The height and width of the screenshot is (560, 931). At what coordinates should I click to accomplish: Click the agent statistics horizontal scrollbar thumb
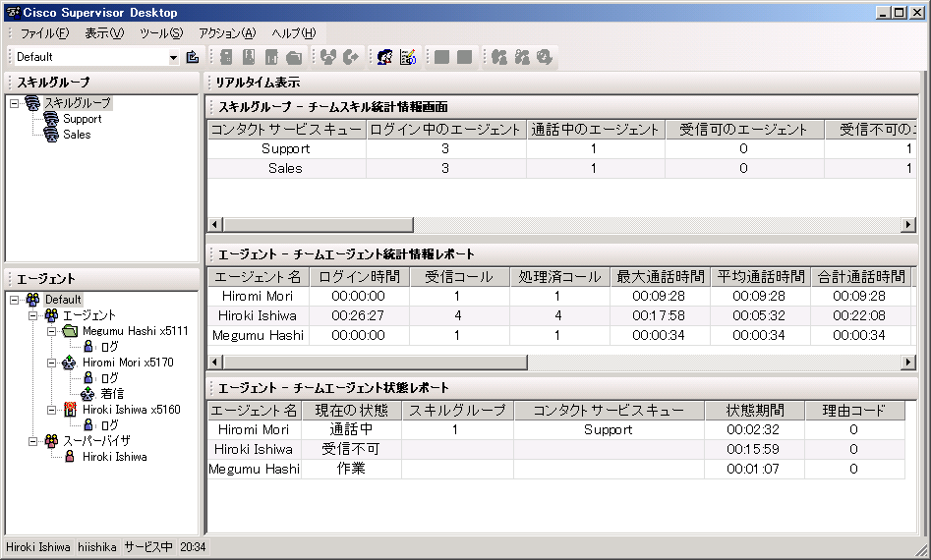(376, 362)
